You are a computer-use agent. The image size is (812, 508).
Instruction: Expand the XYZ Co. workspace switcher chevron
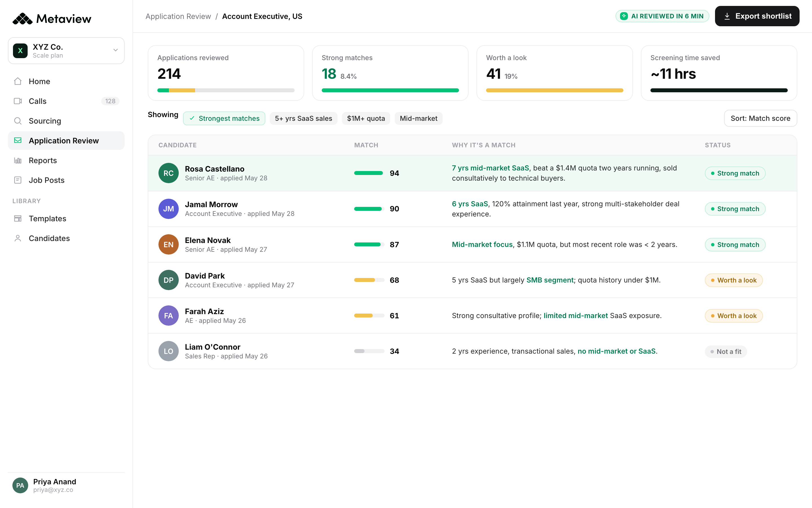115,51
